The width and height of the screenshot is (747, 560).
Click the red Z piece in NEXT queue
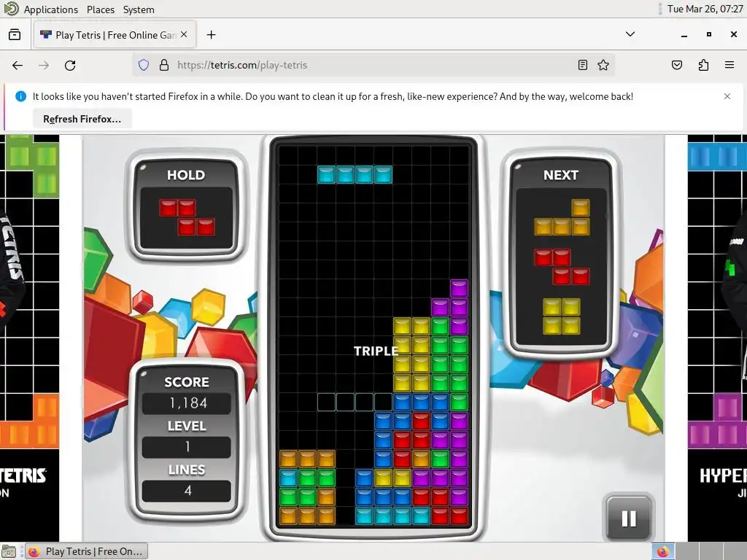point(562,267)
